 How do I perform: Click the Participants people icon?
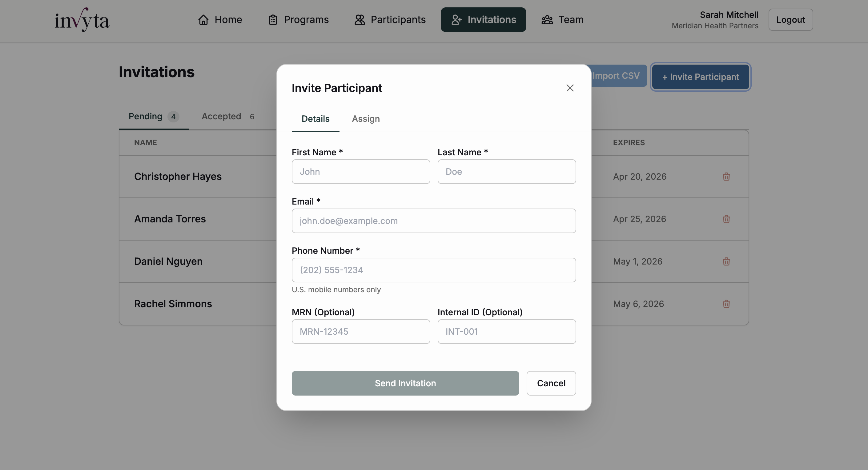[x=360, y=19]
